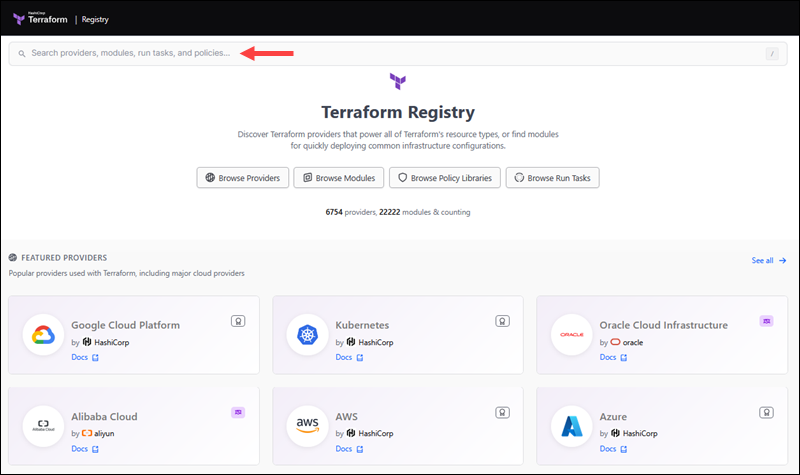The image size is (800, 475).
Task: Click HashiCorp publisher on Kubernetes card
Action: [x=376, y=342]
